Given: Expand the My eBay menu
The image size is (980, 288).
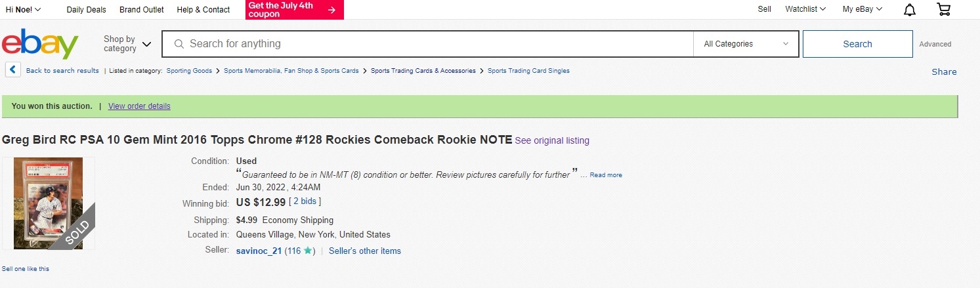Looking at the screenshot, I should 863,9.
